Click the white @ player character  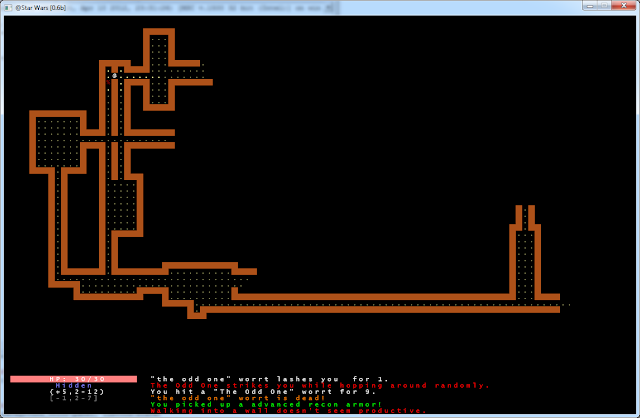tap(115, 76)
